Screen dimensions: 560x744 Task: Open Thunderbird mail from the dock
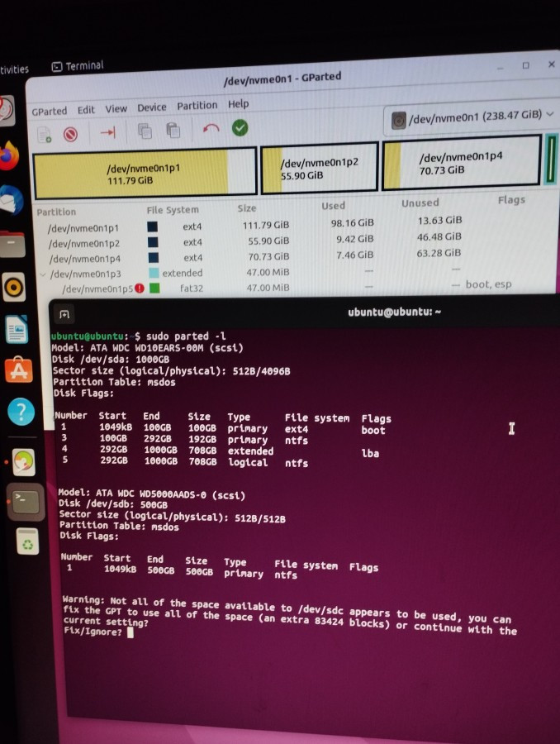pos(11,200)
